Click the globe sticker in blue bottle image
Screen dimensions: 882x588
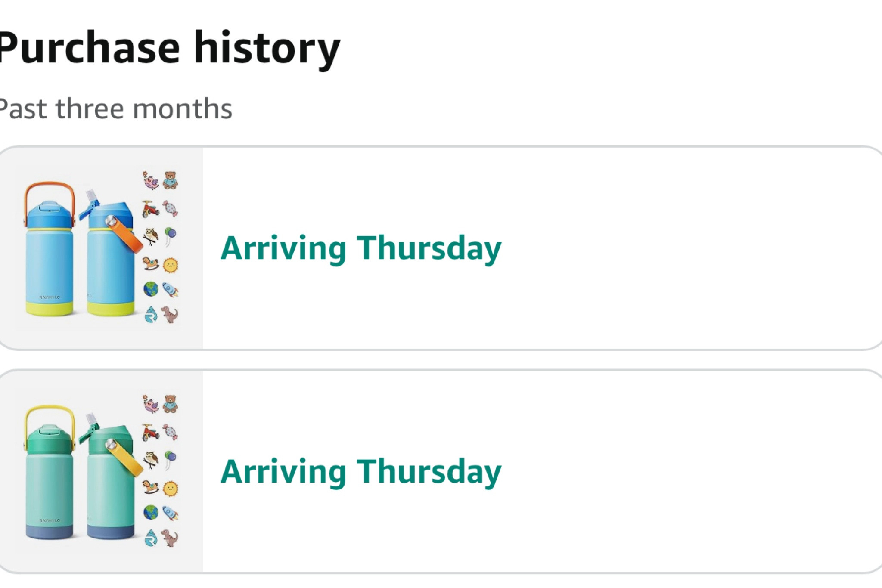pyautogui.click(x=151, y=289)
